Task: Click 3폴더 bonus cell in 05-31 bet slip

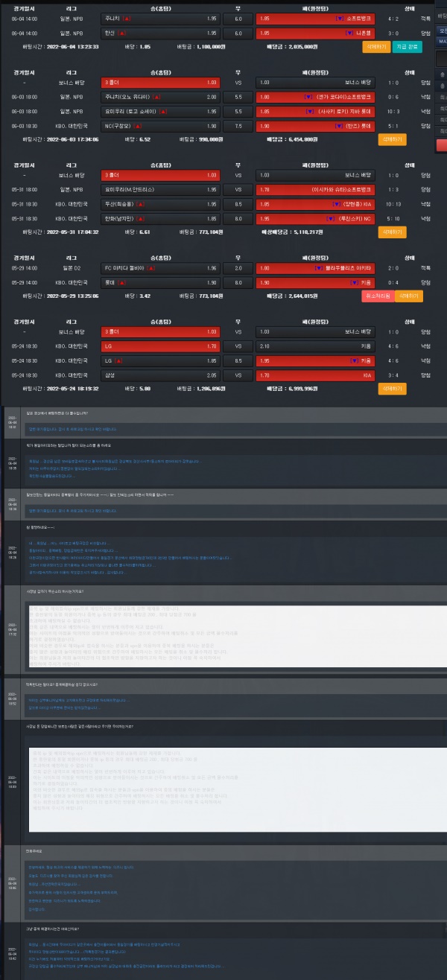Action: 159,175
